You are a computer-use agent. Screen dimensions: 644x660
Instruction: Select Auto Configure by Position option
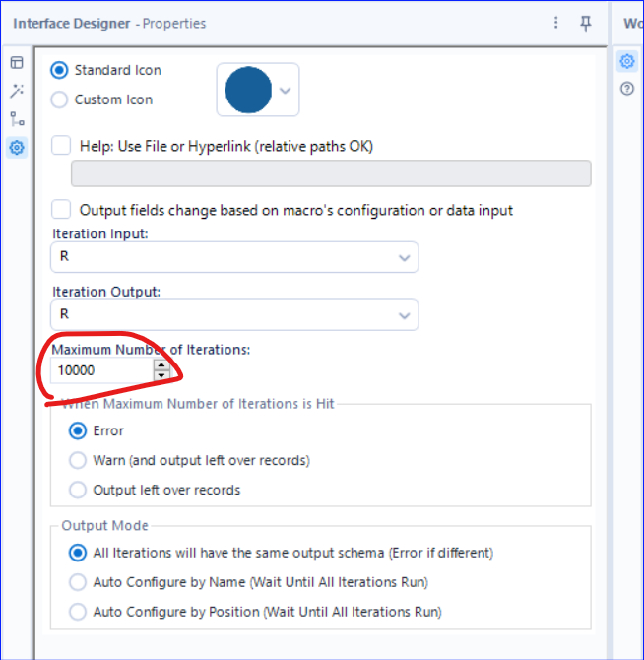coord(78,612)
